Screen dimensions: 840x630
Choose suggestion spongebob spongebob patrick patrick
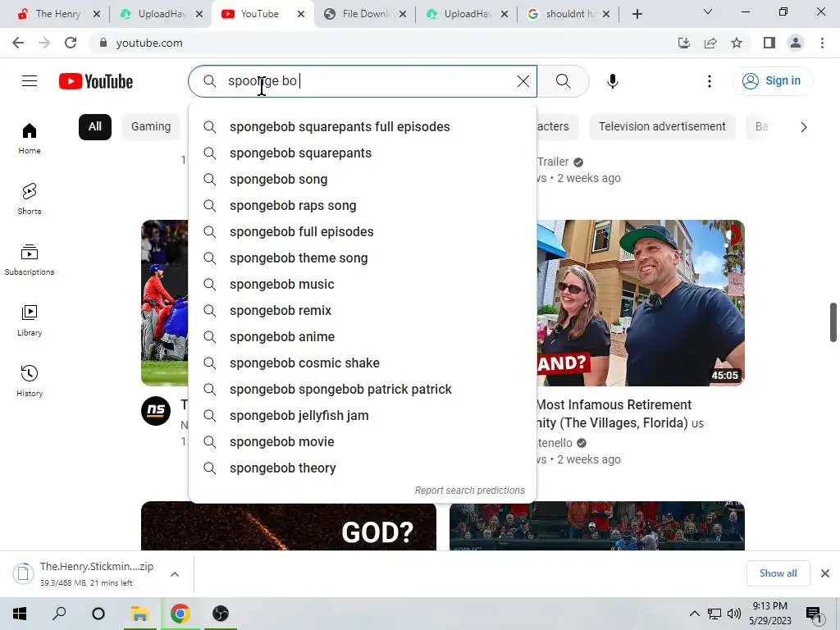(363, 390)
